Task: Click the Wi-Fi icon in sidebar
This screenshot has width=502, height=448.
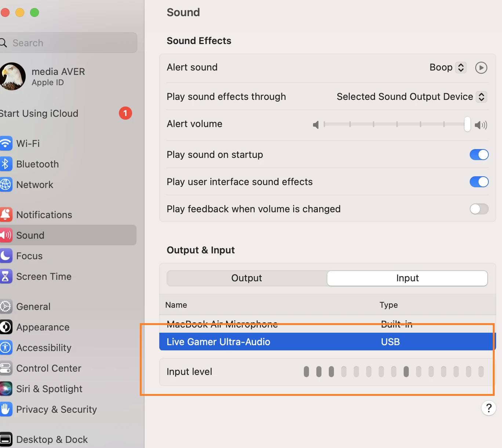Action: 6,143
